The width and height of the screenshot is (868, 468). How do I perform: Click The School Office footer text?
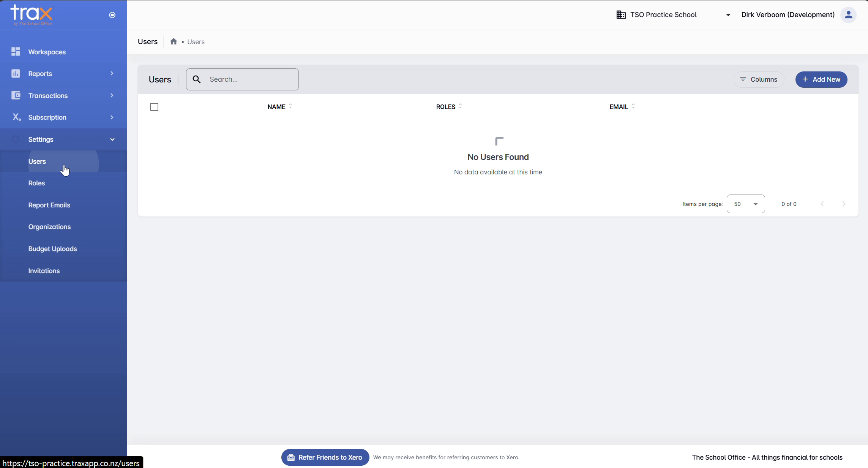tap(767, 457)
